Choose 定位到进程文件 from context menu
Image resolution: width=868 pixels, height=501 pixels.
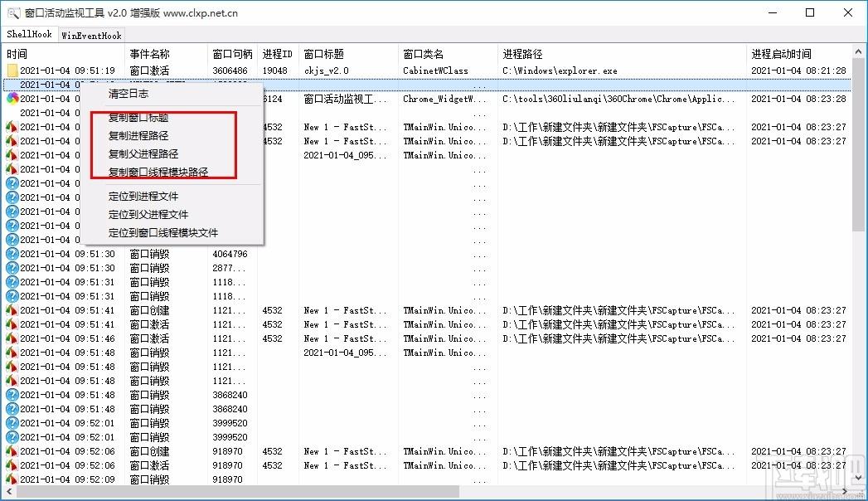[x=143, y=196]
